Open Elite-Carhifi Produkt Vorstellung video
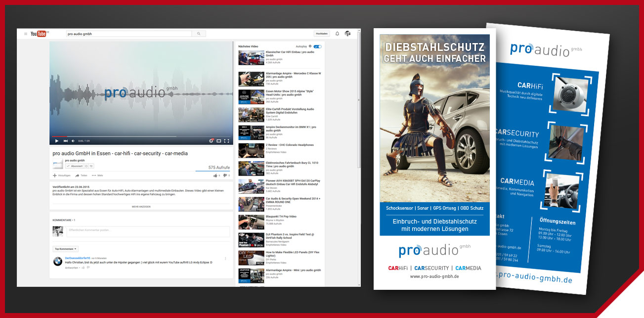644x318 pixels. 279,115
